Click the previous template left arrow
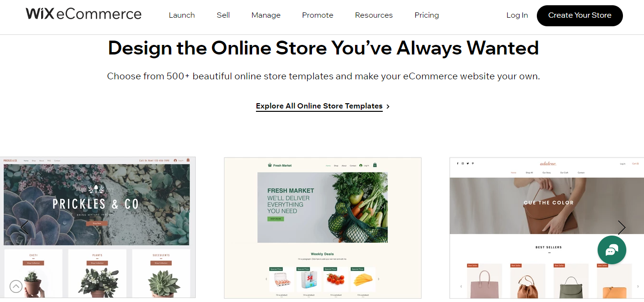This screenshot has height=302, width=644. click(x=24, y=227)
